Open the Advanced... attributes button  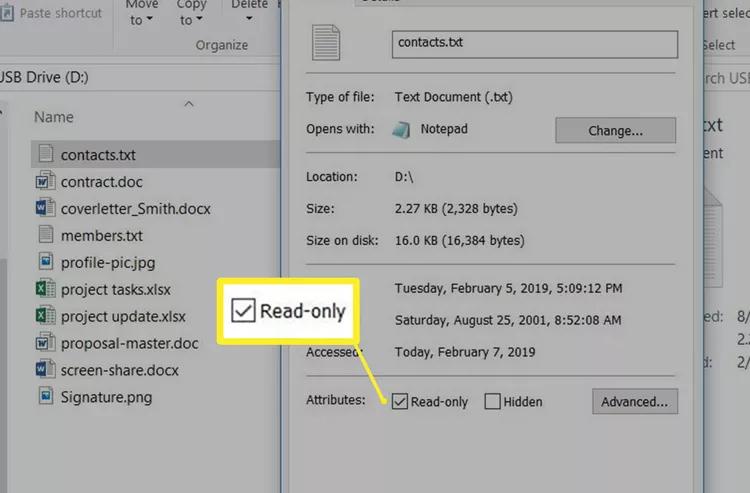635,402
